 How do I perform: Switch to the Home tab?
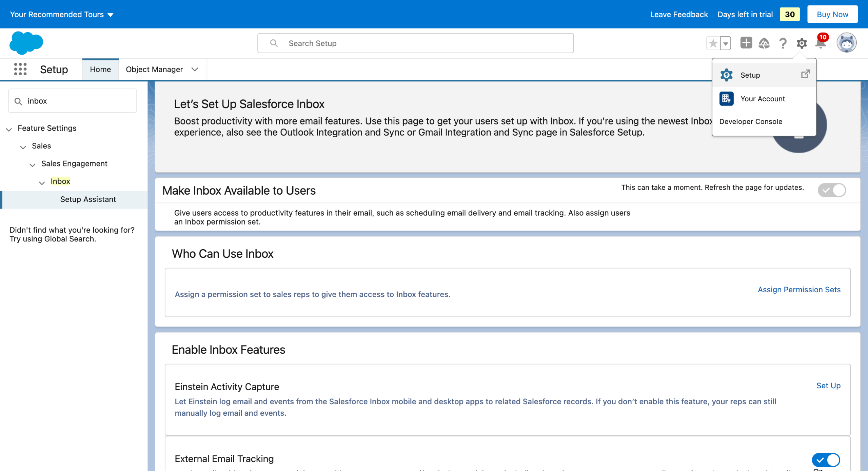[100, 69]
